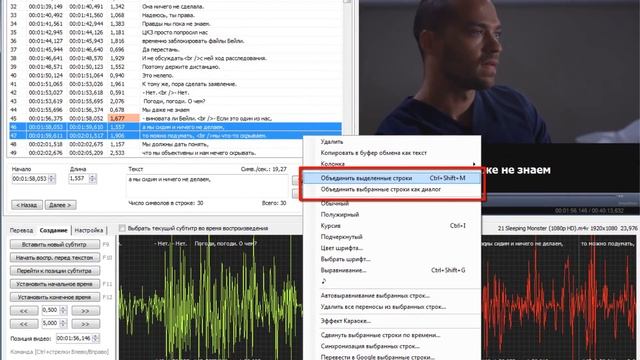Viewport: 640px width, 360px height.
Task: Seek backward with << beside 5,000
Action: point(24,324)
